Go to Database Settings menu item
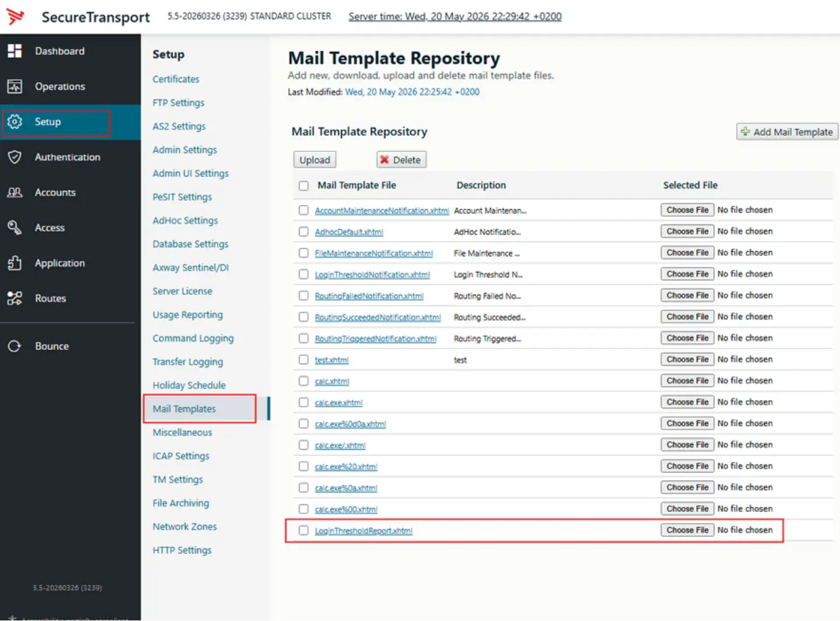The width and height of the screenshot is (840, 621). (x=190, y=244)
